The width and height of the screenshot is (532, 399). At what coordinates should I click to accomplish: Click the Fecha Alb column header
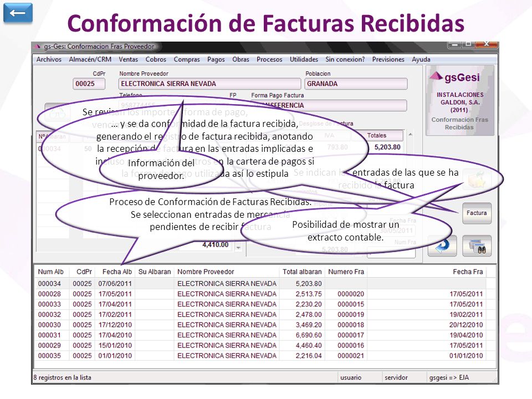coord(117,272)
